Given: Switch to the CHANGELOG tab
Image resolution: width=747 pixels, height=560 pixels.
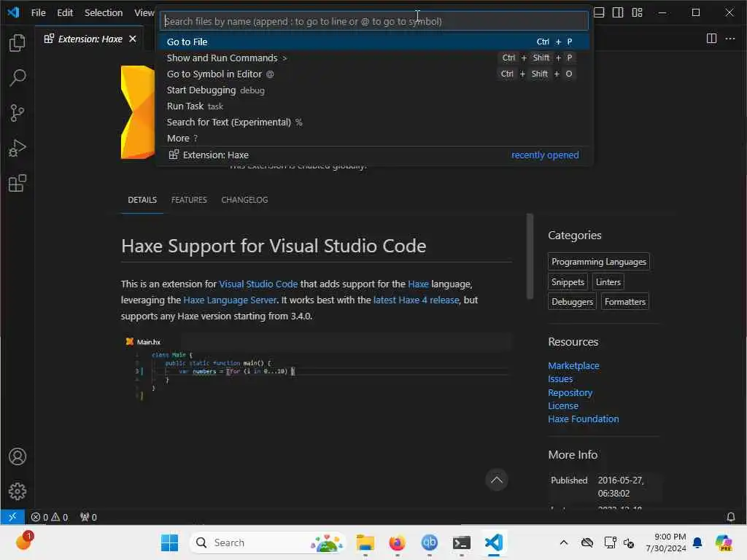Looking at the screenshot, I should (244, 200).
